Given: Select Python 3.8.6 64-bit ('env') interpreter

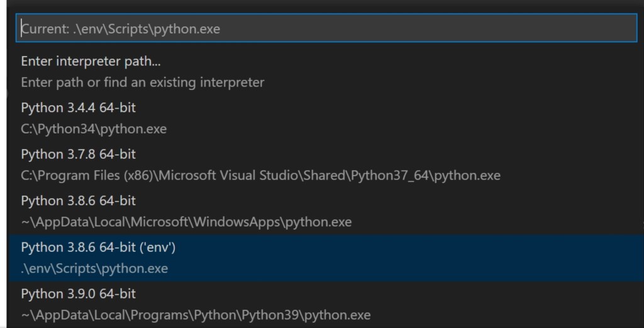Looking at the screenshot, I should [98, 247].
